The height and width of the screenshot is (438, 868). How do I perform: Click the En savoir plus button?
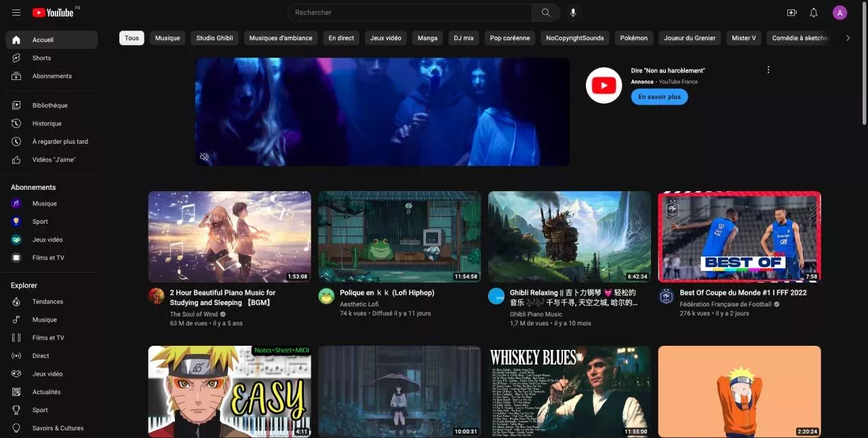[659, 97]
